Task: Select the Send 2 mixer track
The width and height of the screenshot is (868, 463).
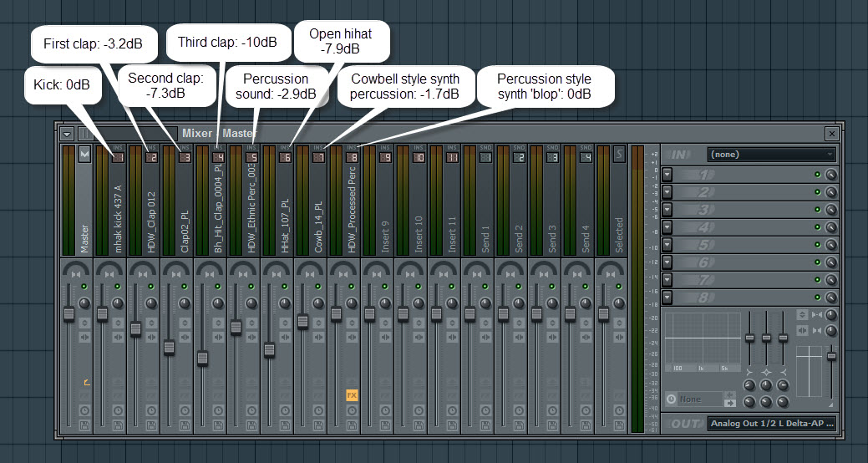Action: point(519,239)
